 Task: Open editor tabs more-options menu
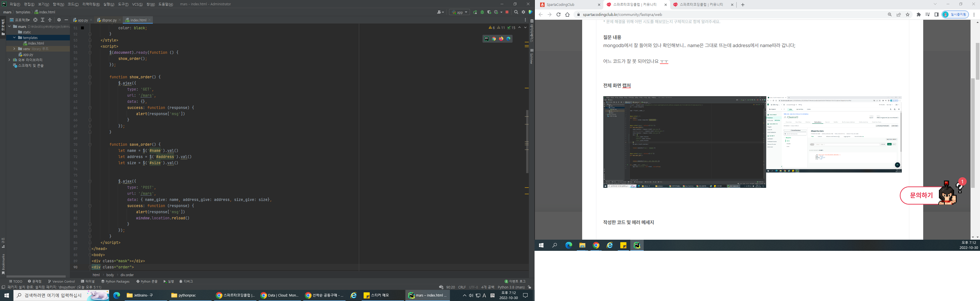pos(525,20)
